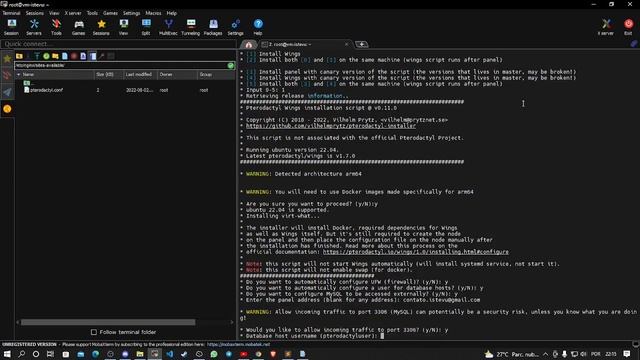The width and height of the screenshot is (640, 360).
Task: Open the Windows Start menu
Action: [x=7, y=354]
